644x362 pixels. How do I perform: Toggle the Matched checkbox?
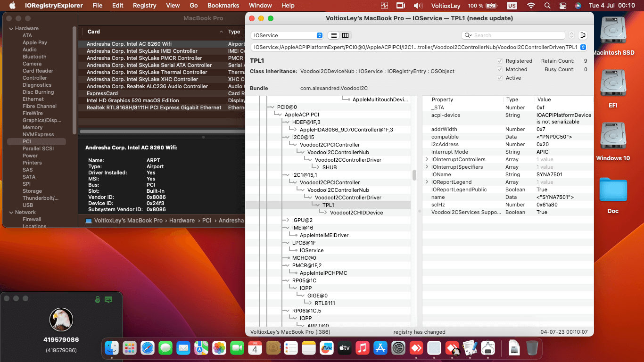tap(500, 69)
